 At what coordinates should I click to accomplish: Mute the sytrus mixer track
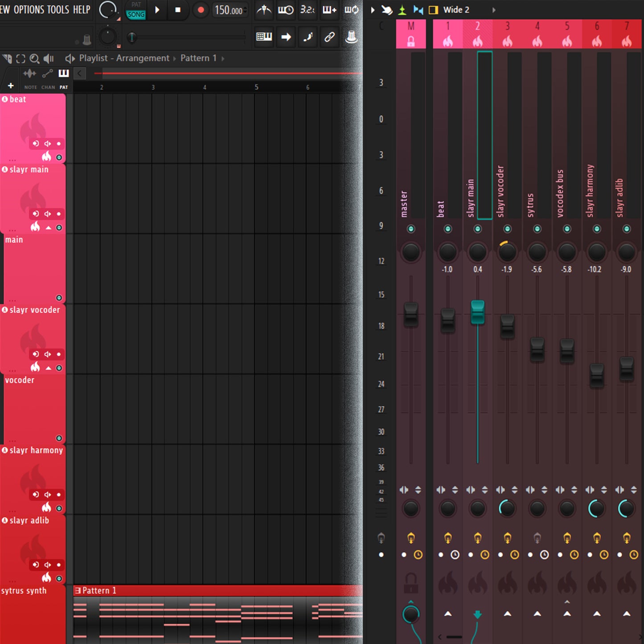[x=537, y=229]
